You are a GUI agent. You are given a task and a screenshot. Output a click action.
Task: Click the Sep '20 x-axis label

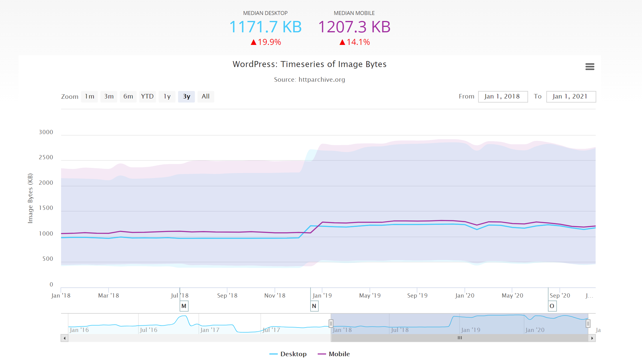(x=560, y=295)
